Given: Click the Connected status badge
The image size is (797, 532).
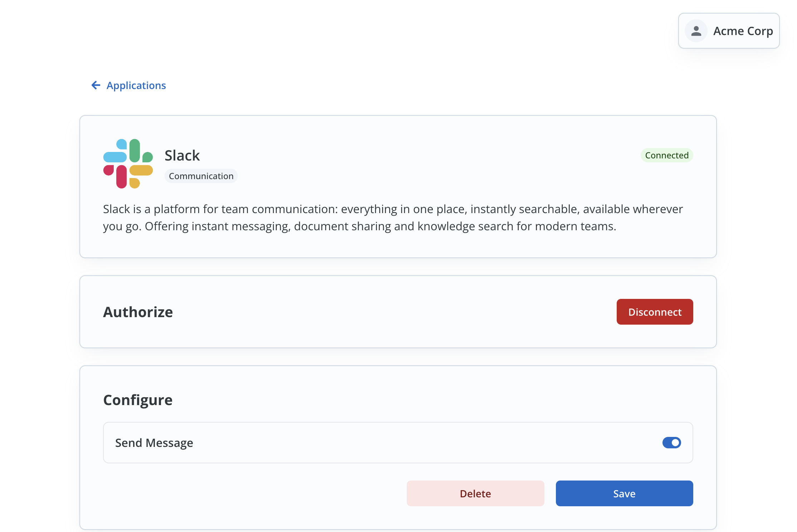Looking at the screenshot, I should pyautogui.click(x=667, y=155).
